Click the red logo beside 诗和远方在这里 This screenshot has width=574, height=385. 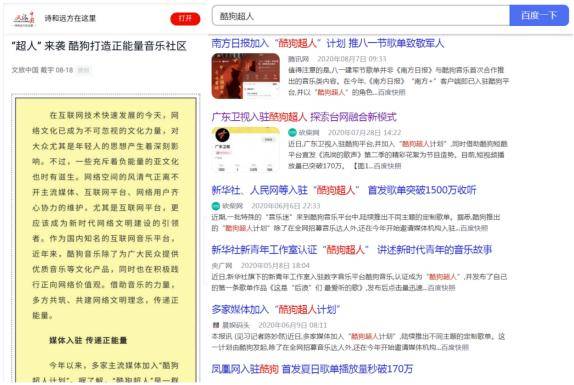tap(24, 19)
